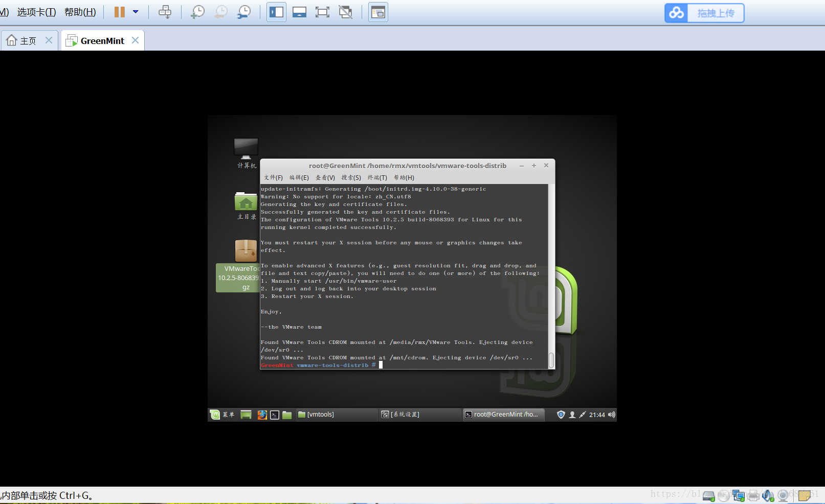The image size is (825, 504).
Task: Switch to the [系统设置] taskbar window
Action: [420, 415]
